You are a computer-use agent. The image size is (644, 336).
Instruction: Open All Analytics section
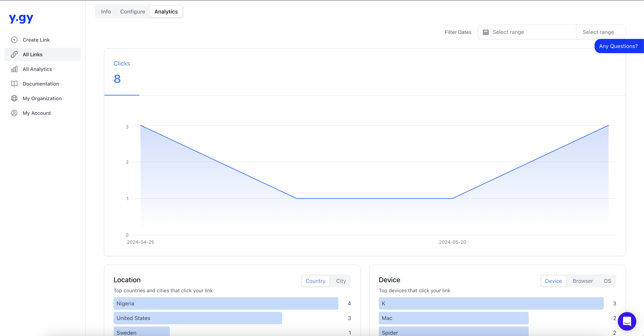[43, 69]
